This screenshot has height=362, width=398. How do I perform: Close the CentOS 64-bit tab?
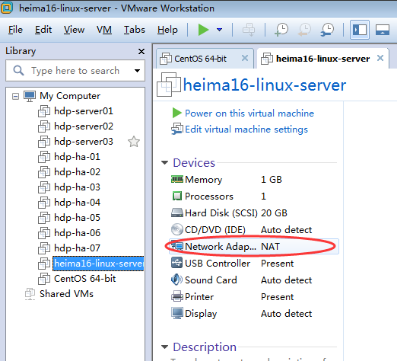point(245,58)
